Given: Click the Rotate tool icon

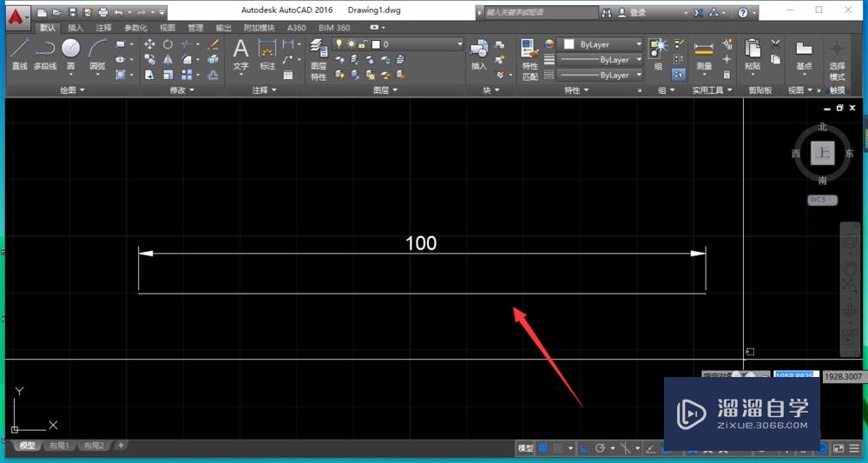Looking at the screenshot, I should (168, 44).
